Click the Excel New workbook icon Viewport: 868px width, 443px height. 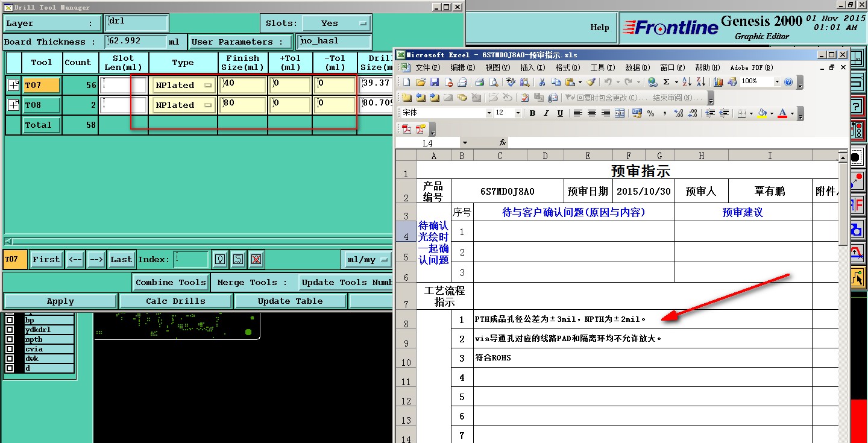click(407, 82)
